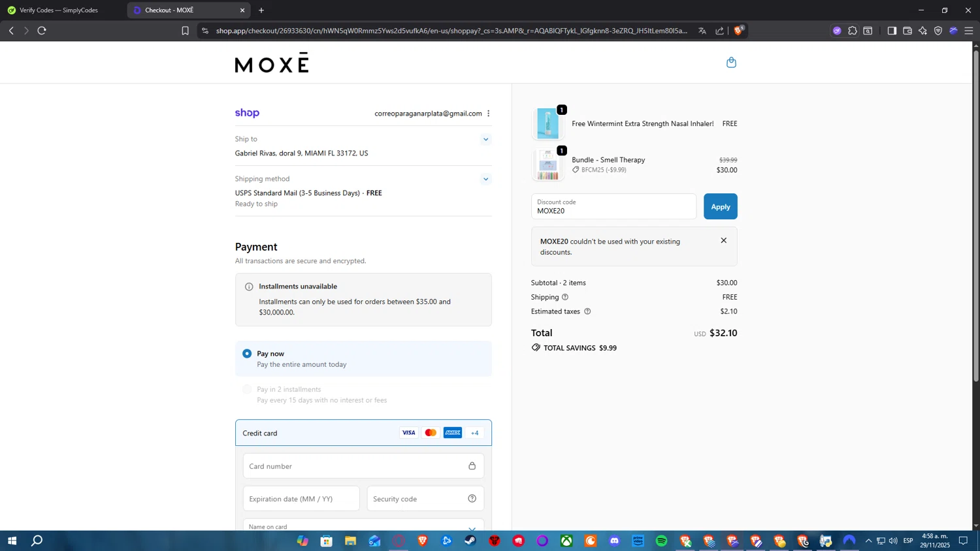Open the Brave VPN shield icon

pyautogui.click(x=938, y=31)
